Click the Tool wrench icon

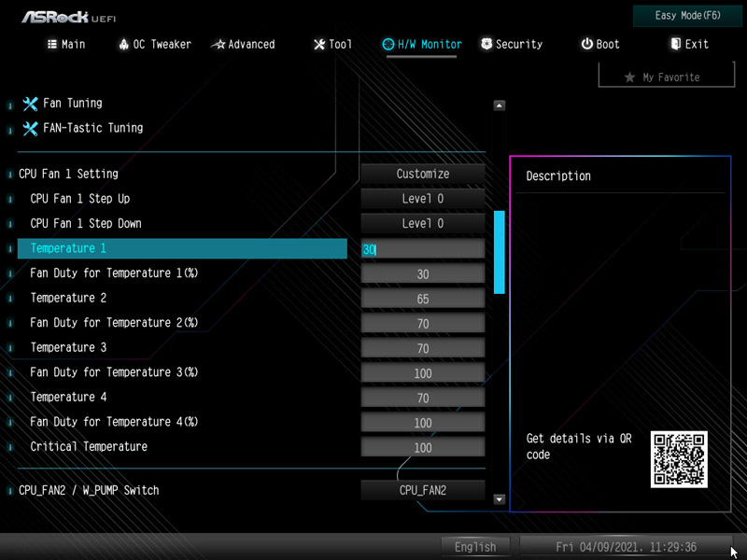(x=319, y=44)
